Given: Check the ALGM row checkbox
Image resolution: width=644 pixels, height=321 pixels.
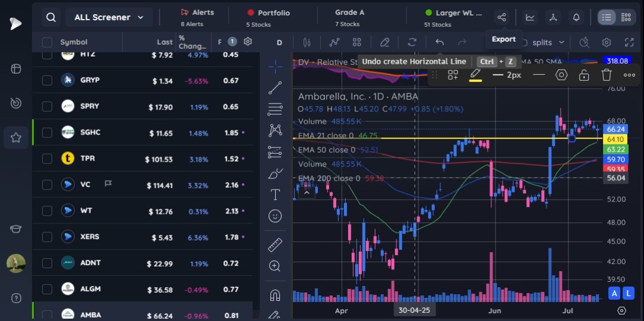Looking at the screenshot, I should click(x=48, y=289).
